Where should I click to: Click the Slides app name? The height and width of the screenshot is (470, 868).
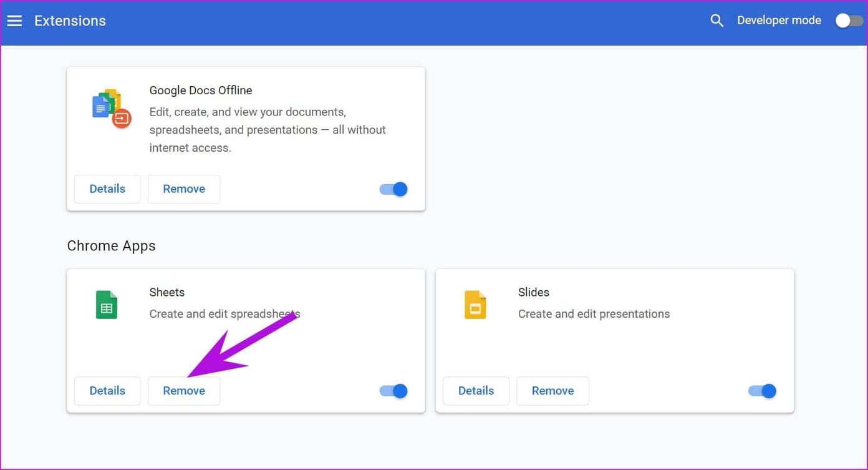(x=534, y=292)
